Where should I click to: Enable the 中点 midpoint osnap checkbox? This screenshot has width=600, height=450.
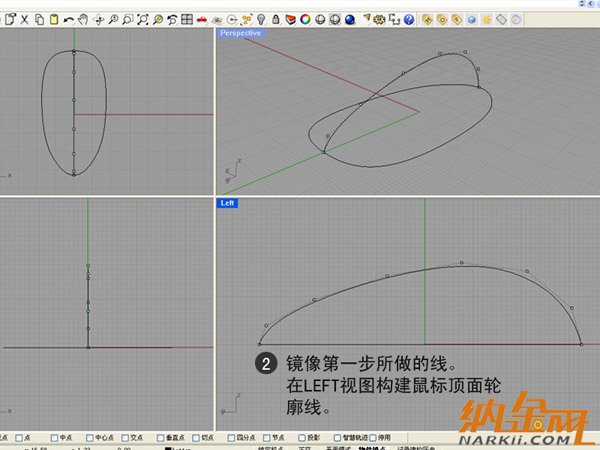click(54, 438)
